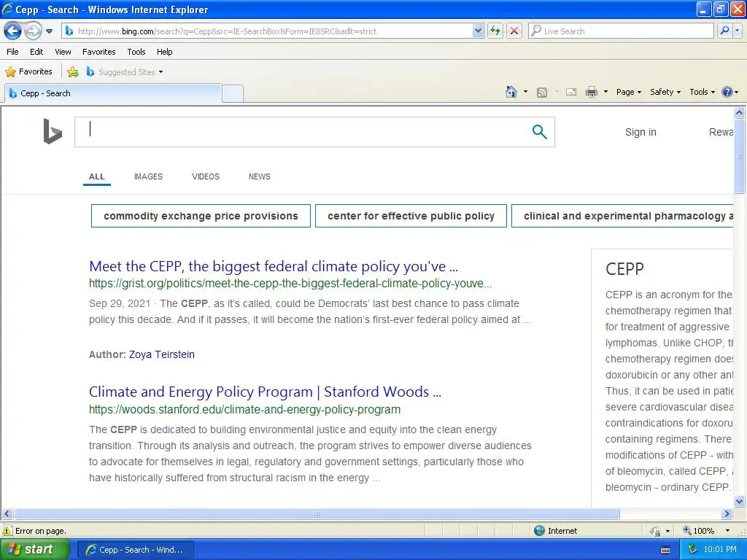The width and height of the screenshot is (747, 560).
Task: Click the Refresh page icon
Action: [495, 31]
